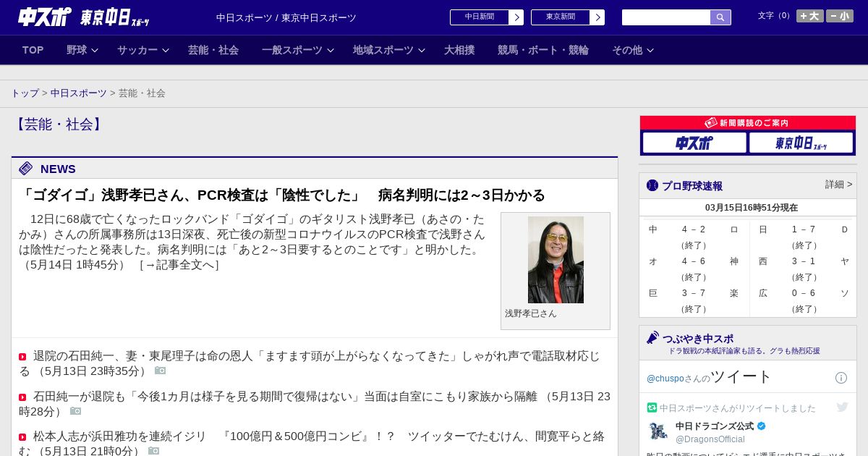868x456 pixels.
Task: Click the baseball icon beside プロ野球速報
Action: tap(652, 185)
